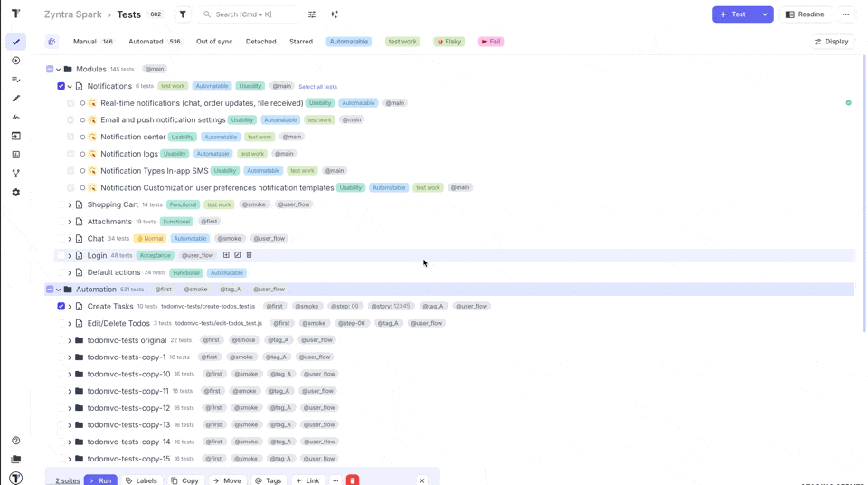Open the dropdown arrow next to Test button

click(x=765, y=14)
